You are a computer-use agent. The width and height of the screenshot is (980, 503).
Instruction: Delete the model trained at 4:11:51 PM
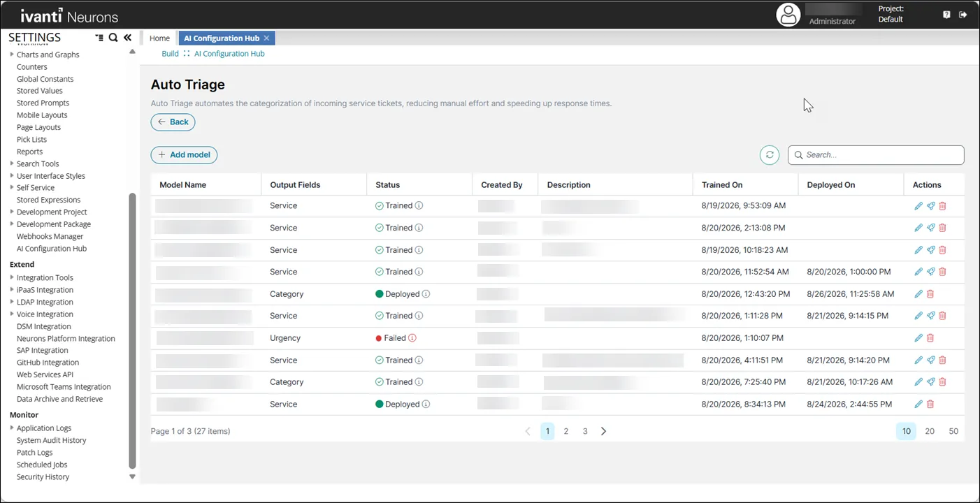click(942, 360)
